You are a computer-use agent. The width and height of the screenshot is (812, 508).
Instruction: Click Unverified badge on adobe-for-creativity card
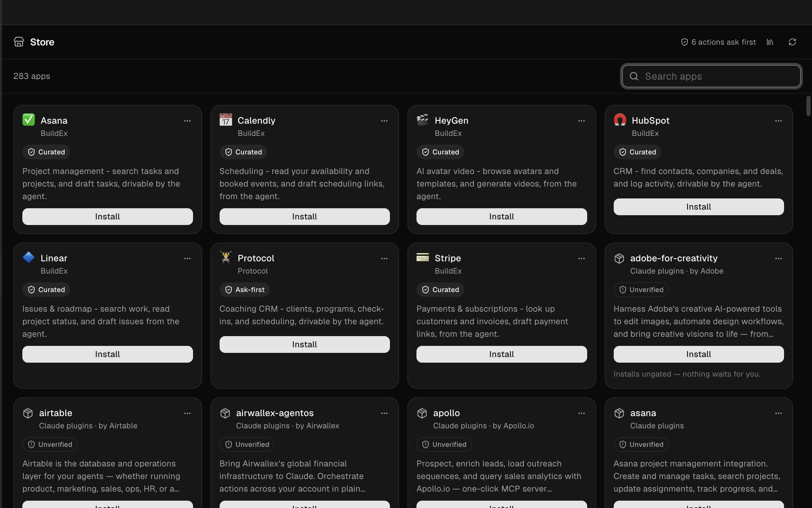coord(641,290)
